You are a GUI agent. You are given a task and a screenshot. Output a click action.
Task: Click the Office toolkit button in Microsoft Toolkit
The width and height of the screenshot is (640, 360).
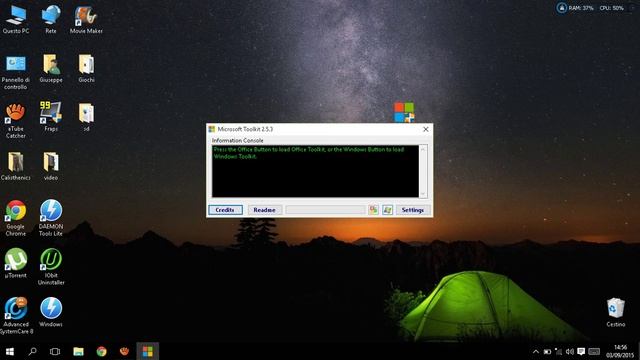(x=373, y=210)
